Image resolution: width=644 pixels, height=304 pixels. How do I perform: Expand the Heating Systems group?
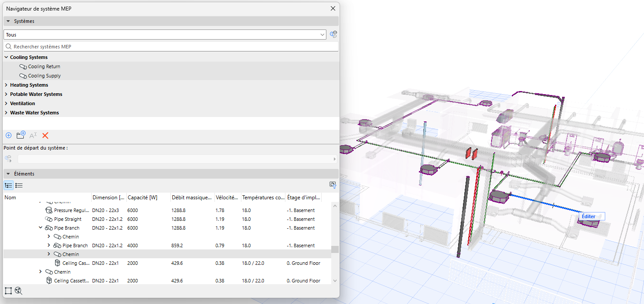(x=6, y=85)
